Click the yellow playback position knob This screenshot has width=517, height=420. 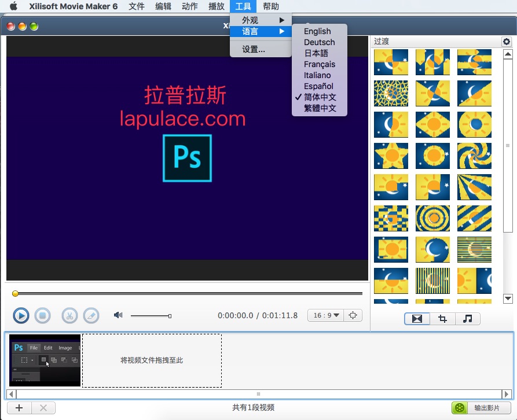click(x=15, y=293)
